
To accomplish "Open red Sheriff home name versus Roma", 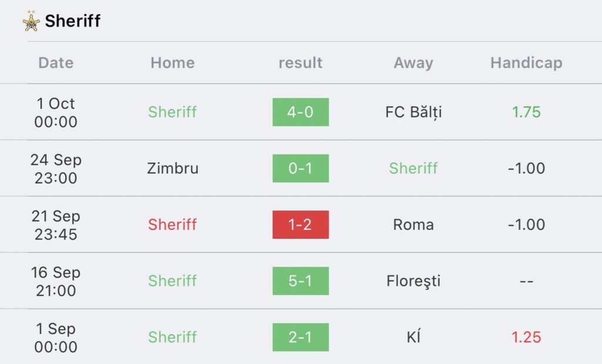I will [x=173, y=225].
